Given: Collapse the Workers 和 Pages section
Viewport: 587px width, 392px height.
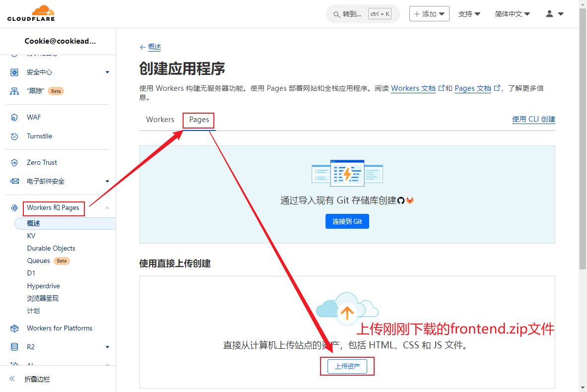Looking at the screenshot, I should click(108, 208).
